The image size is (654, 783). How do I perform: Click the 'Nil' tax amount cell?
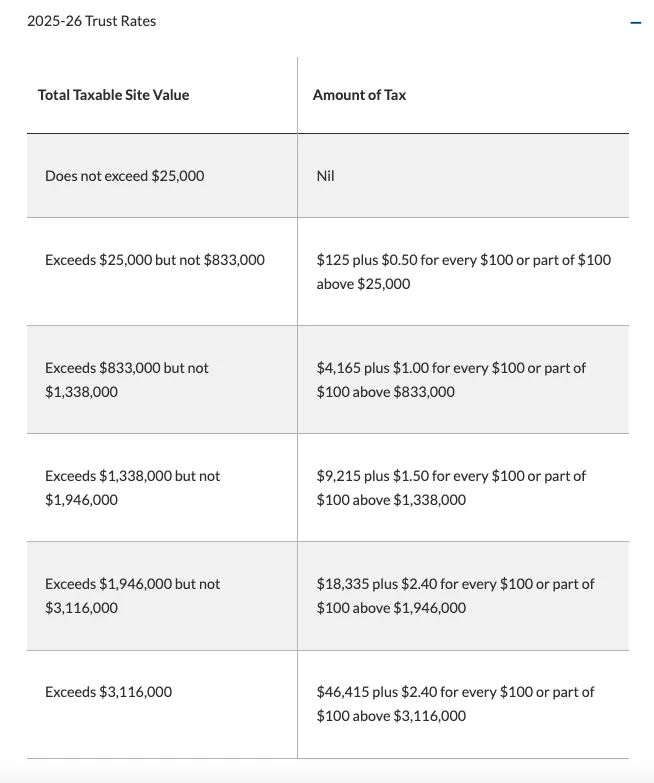pos(325,176)
